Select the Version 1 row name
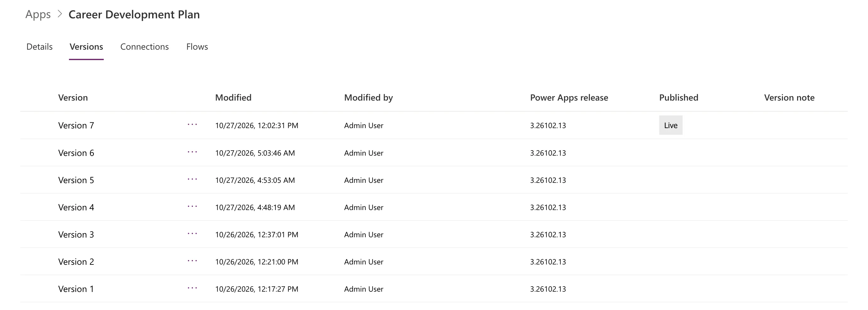This screenshot has height=310, width=868. click(x=76, y=289)
